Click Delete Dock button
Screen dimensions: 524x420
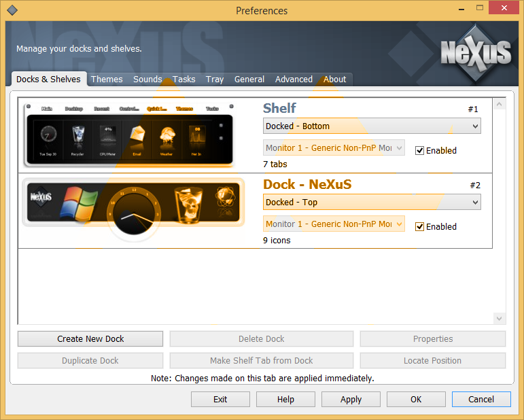pyautogui.click(x=262, y=339)
